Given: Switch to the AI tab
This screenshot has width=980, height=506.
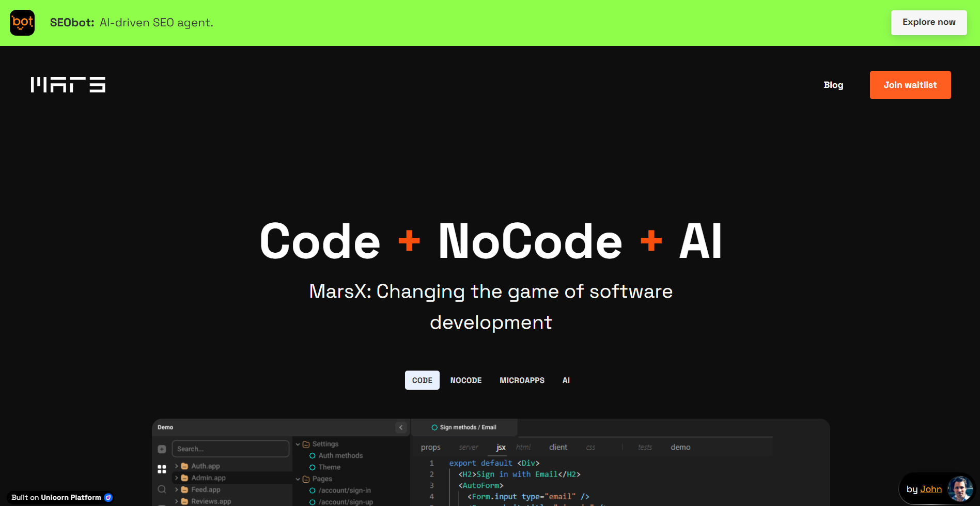Looking at the screenshot, I should click(x=566, y=380).
